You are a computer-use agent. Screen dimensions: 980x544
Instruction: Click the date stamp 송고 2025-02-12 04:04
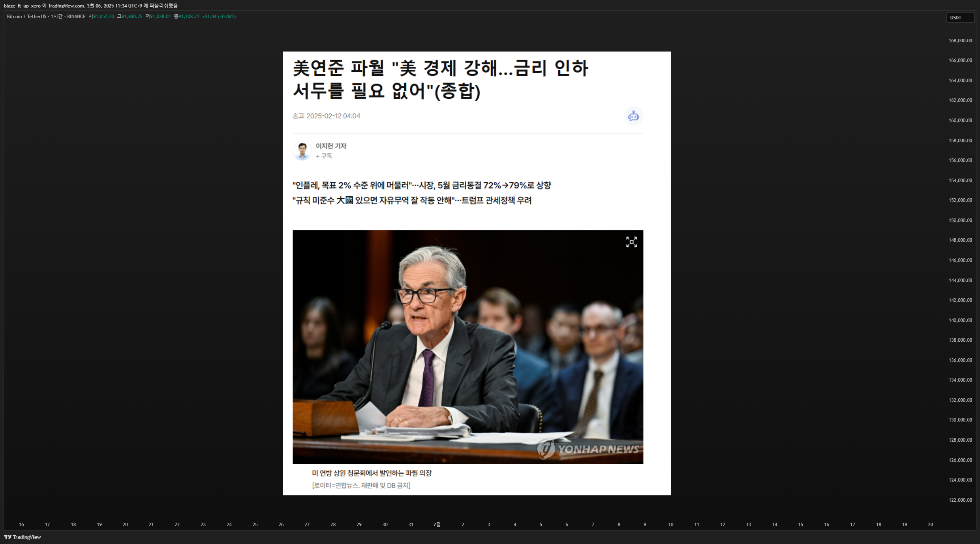point(326,116)
